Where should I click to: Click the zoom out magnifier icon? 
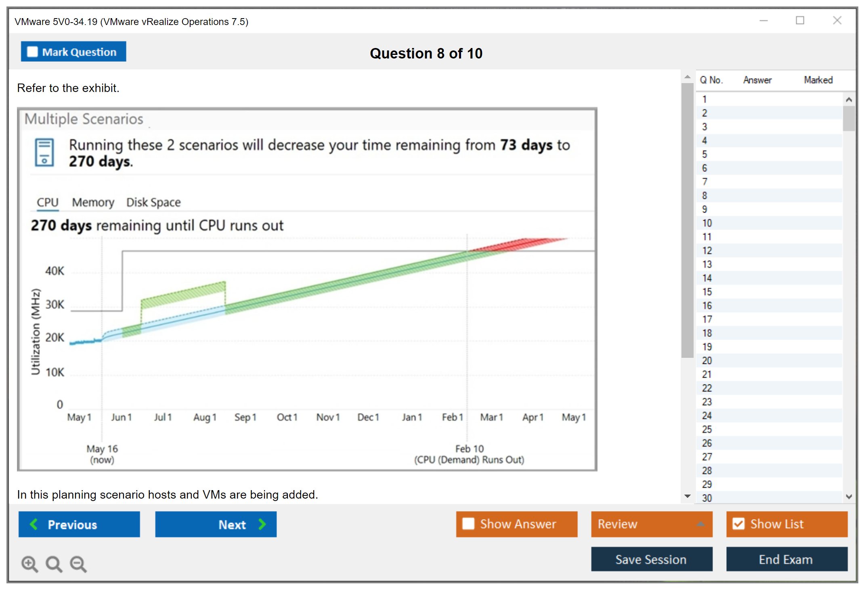click(x=78, y=564)
